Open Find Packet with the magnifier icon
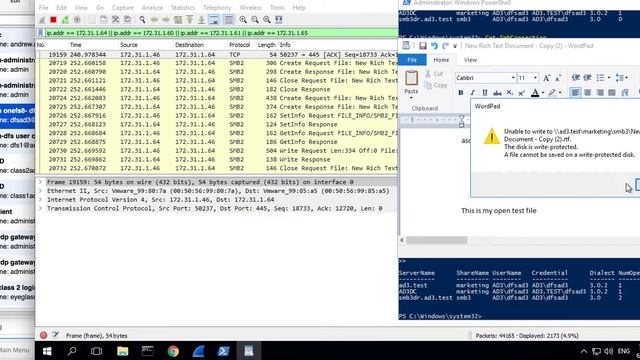 [142, 20]
